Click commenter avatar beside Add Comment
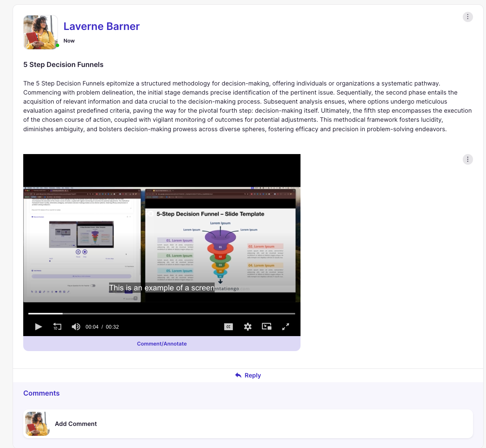486x448 pixels. (37, 424)
